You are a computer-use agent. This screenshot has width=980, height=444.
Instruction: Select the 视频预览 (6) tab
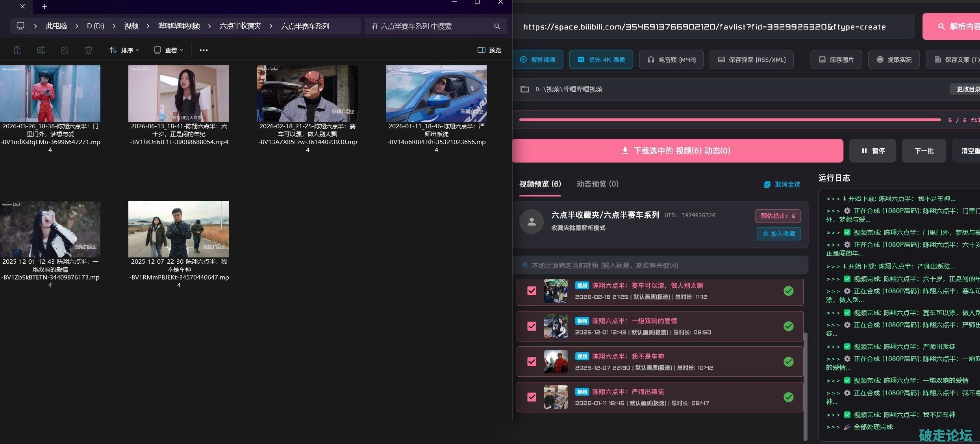click(540, 184)
